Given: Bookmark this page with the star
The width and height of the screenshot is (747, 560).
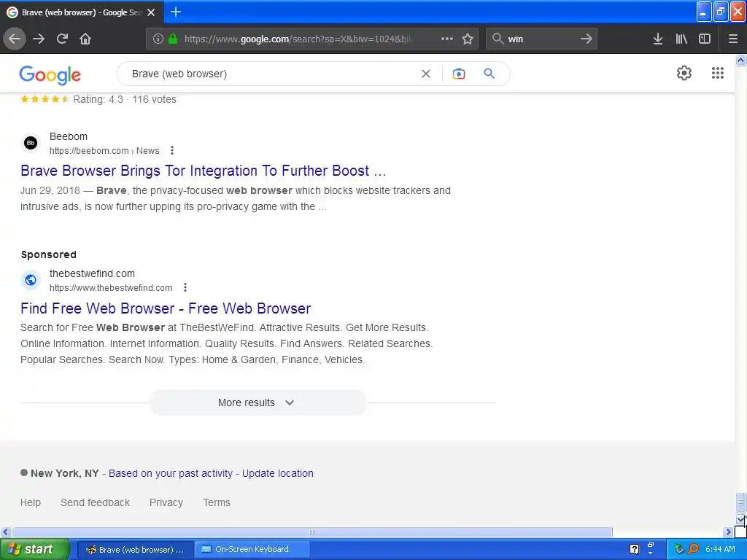Looking at the screenshot, I should click(468, 39).
